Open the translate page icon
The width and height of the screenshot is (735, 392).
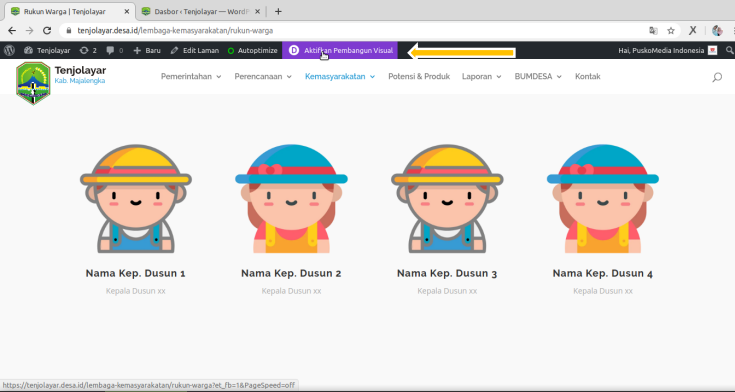[653, 30]
